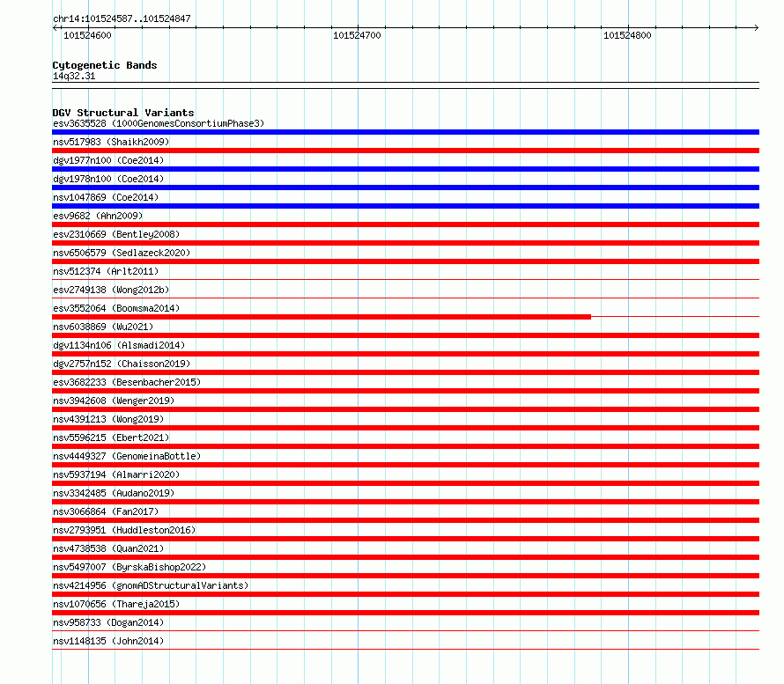Open the nsv5937194 (Almarri2020) label
This screenshot has height=684, width=784.
(x=116, y=474)
